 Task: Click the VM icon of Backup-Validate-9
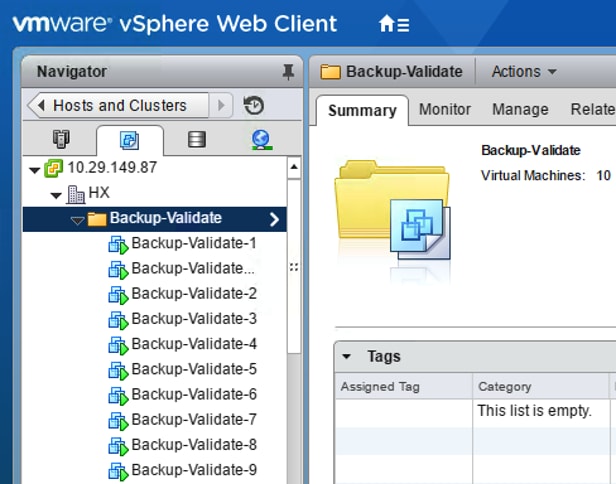[118, 471]
